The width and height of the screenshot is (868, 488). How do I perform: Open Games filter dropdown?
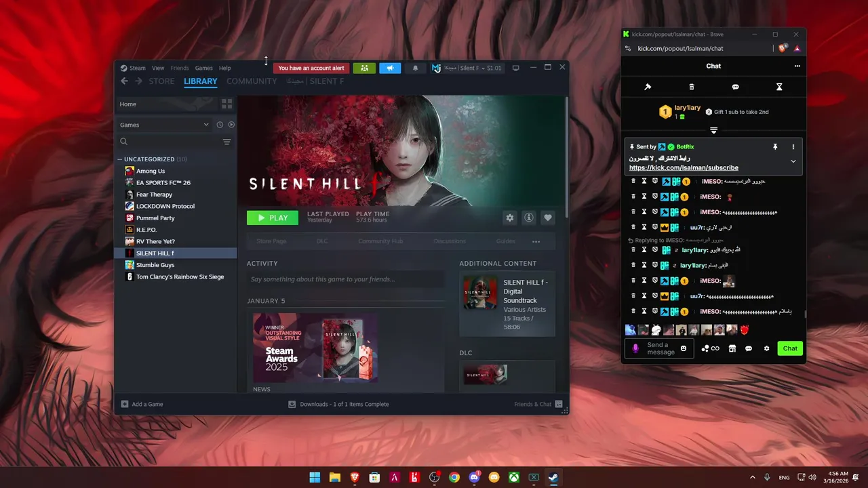[x=165, y=125]
